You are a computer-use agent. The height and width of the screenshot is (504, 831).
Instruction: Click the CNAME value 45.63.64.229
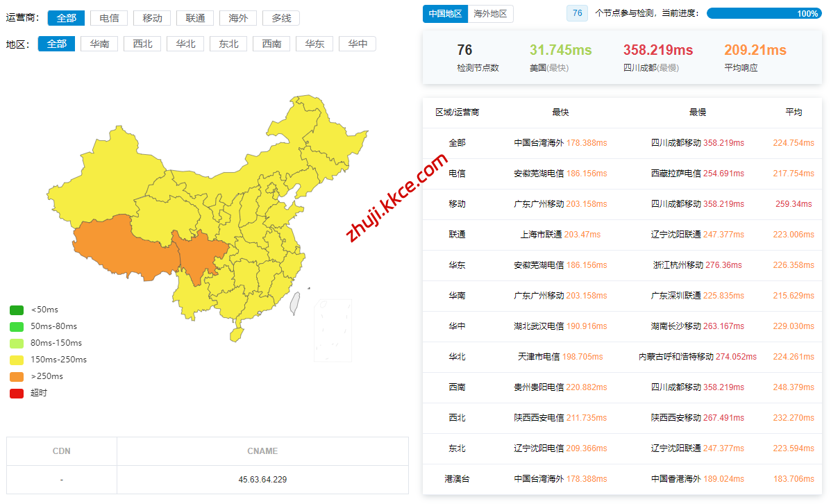pyautogui.click(x=262, y=480)
